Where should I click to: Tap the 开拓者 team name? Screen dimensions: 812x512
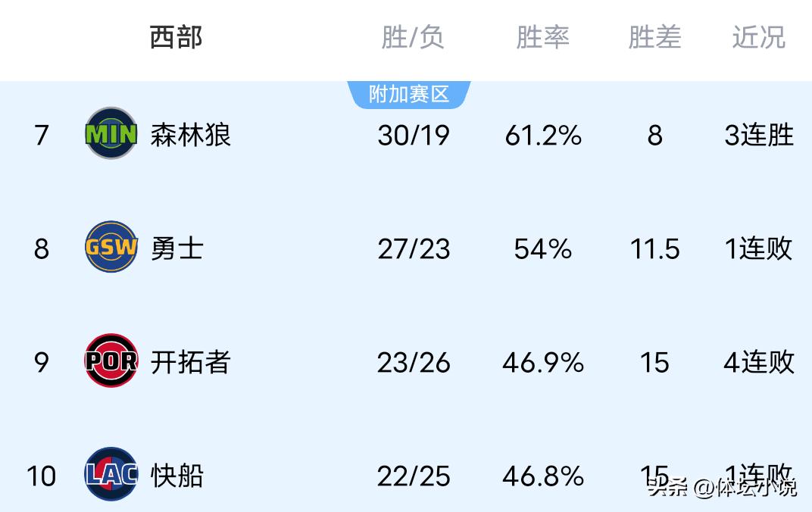[x=190, y=362]
